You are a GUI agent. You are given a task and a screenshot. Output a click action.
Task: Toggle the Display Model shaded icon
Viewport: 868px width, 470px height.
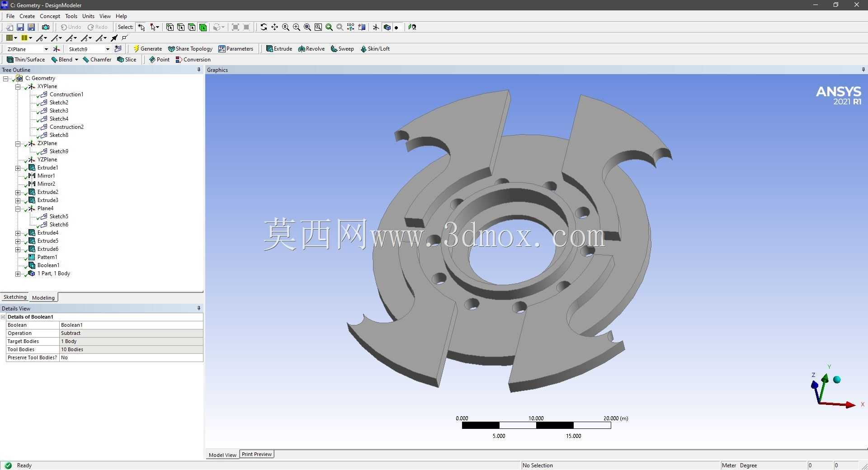[x=387, y=27]
